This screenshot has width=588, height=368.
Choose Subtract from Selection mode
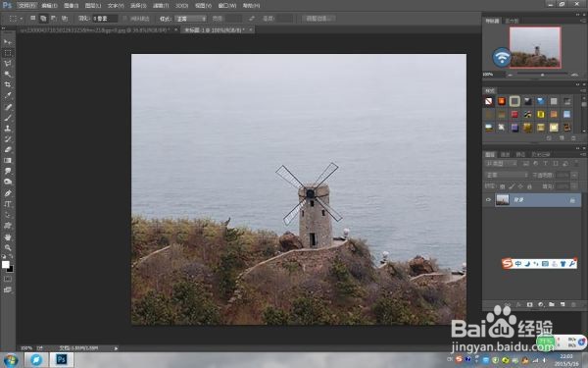pos(54,19)
